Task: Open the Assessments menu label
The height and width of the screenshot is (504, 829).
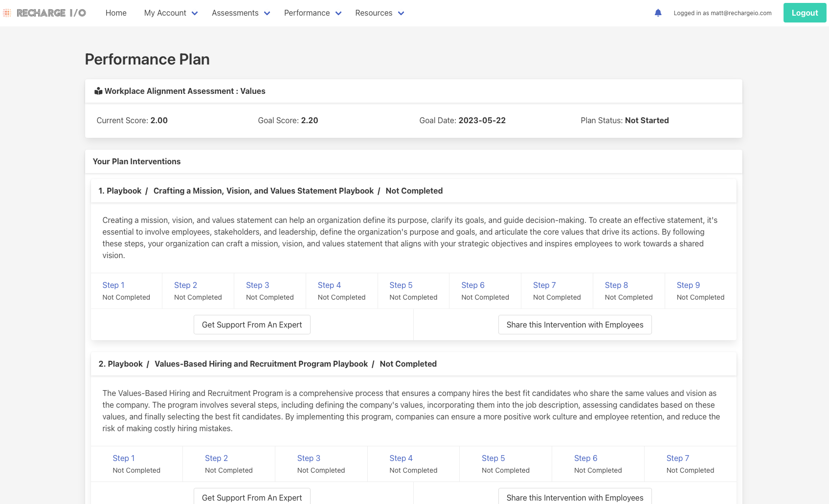Action: (235, 13)
